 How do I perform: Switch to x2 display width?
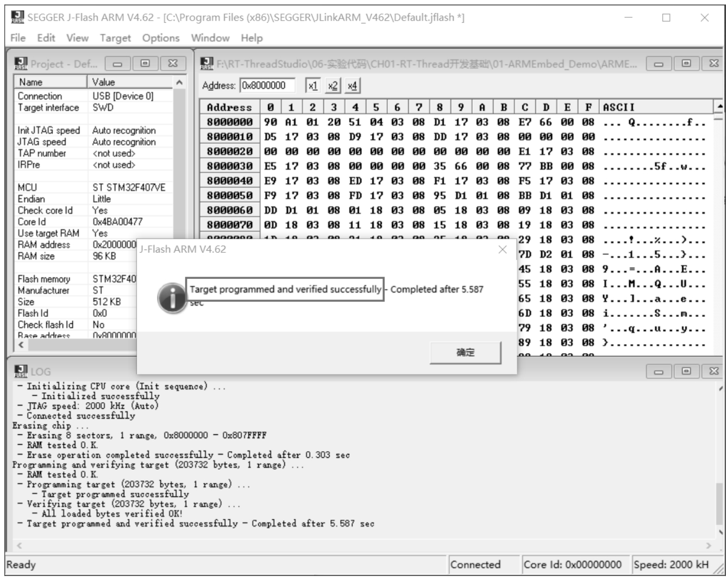tap(332, 86)
